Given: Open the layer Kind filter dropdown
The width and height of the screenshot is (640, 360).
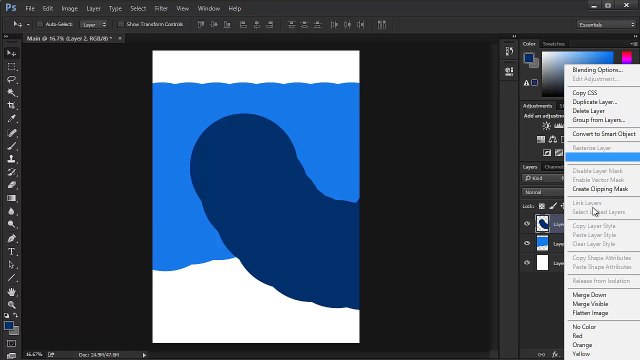Looking at the screenshot, I should pos(543,178).
